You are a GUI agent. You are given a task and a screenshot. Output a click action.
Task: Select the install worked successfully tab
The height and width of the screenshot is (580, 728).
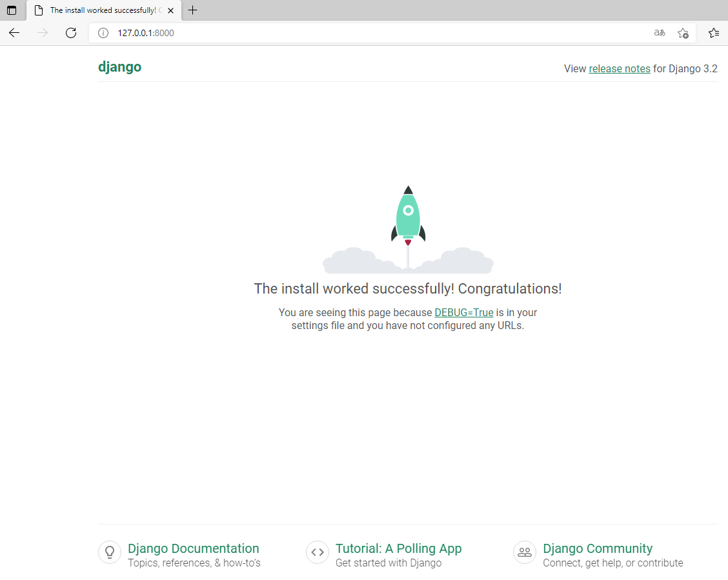coord(104,10)
